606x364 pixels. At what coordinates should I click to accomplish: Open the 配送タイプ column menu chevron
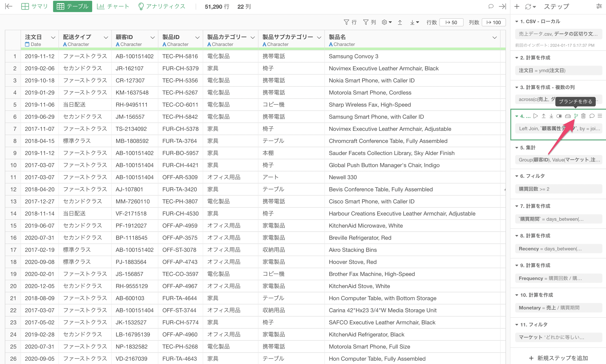click(x=106, y=38)
